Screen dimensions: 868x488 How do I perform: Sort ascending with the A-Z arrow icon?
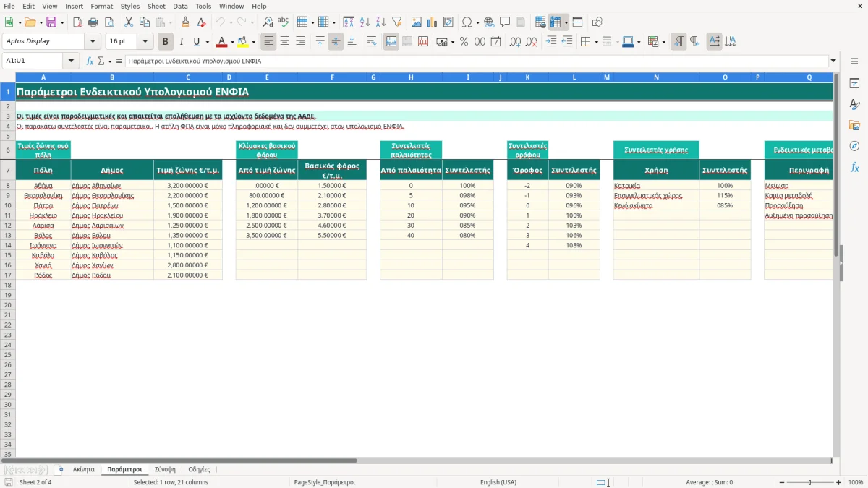(365, 22)
